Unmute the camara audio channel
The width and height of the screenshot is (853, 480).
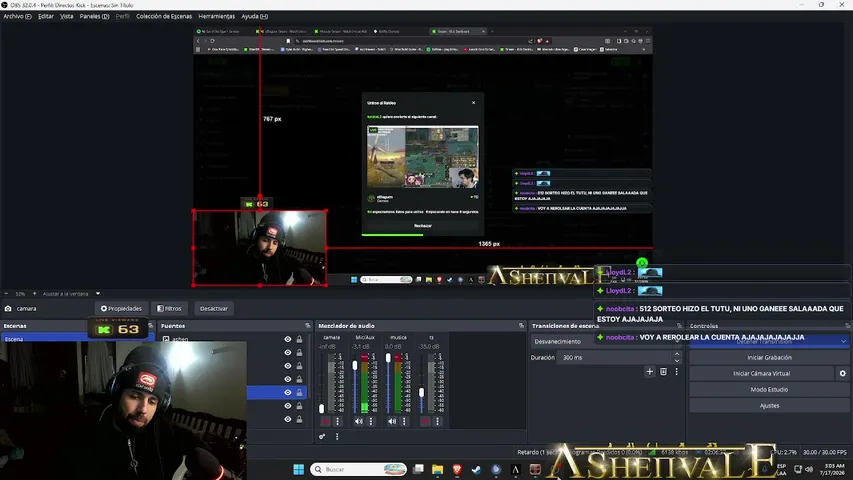325,421
